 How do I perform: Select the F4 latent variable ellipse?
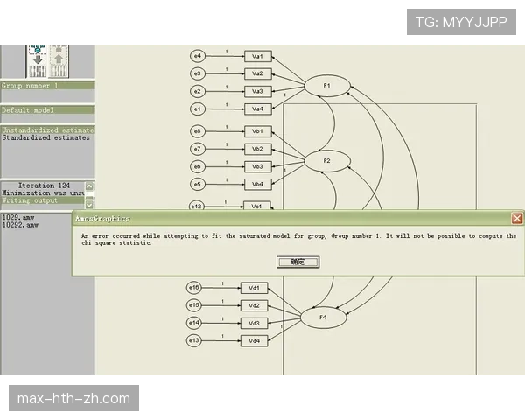pyautogui.click(x=324, y=318)
